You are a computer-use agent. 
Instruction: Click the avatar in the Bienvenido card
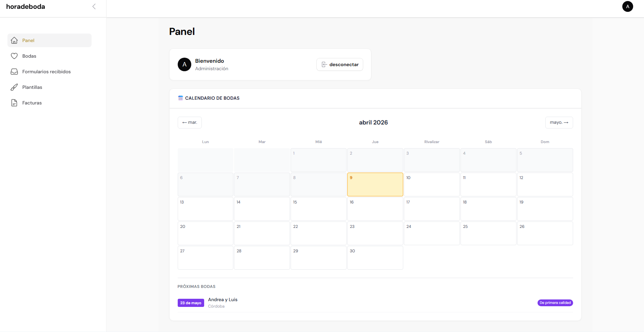[184, 64]
